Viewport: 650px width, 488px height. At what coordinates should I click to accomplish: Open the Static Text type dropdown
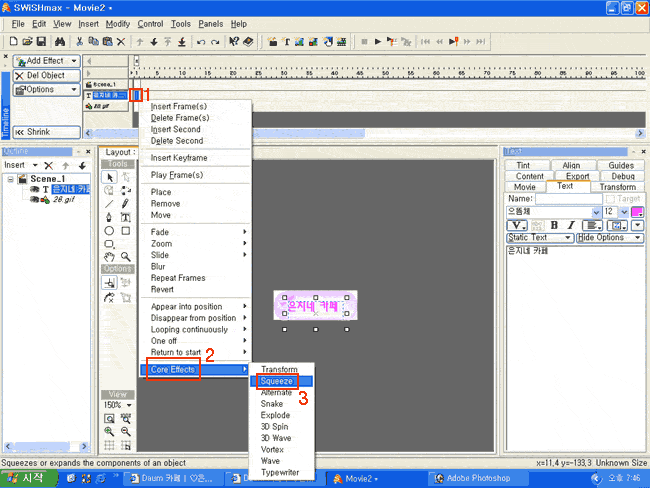tap(540, 238)
